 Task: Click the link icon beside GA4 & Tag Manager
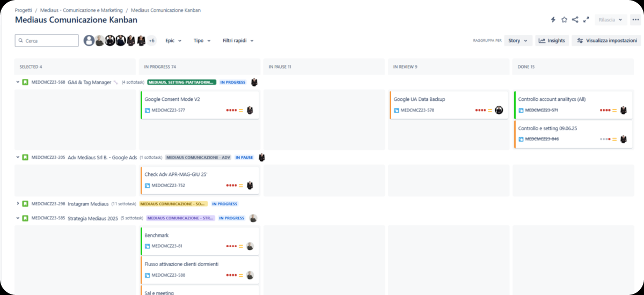tap(116, 83)
